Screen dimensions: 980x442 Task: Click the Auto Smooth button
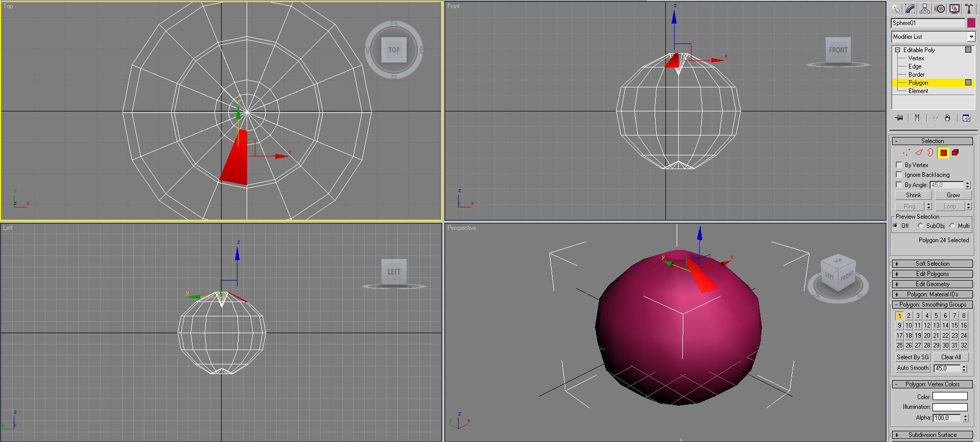913,368
